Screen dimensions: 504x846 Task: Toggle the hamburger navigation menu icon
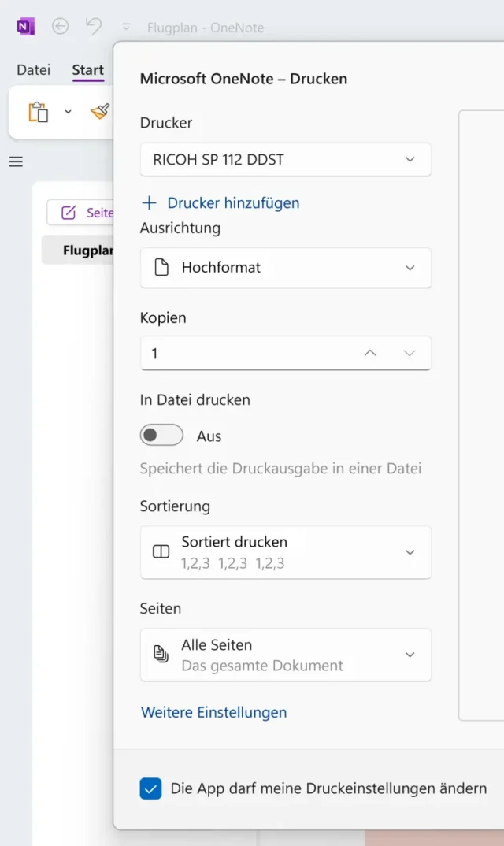coord(16,161)
